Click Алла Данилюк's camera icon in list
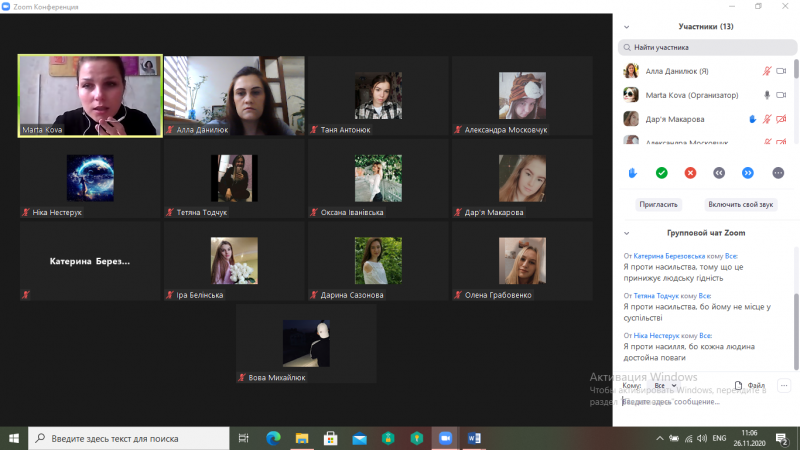 [781, 71]
